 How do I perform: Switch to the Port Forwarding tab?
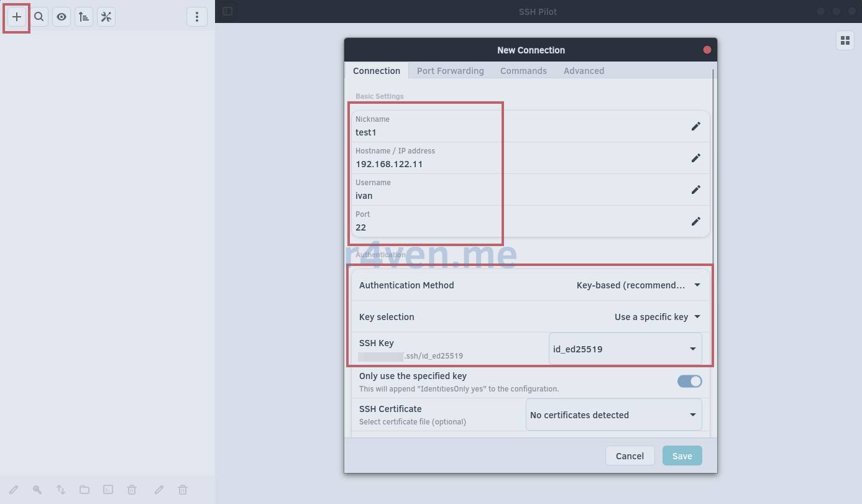(x=450, y=71)
